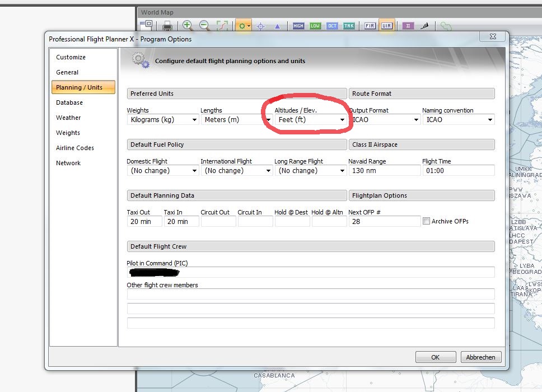542x392 pixels.
Task: Click the purple Class II airspace icon
Action: 408,26
